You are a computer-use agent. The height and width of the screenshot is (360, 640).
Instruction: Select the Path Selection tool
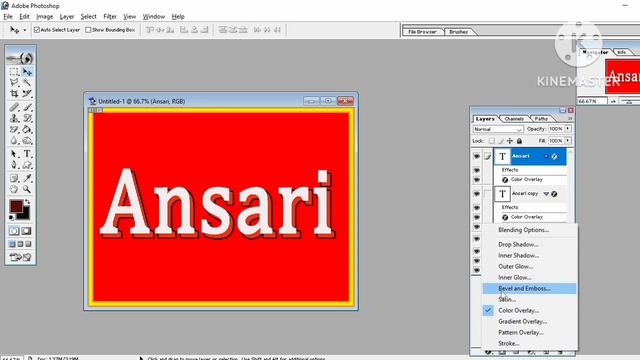coord(14,154)
